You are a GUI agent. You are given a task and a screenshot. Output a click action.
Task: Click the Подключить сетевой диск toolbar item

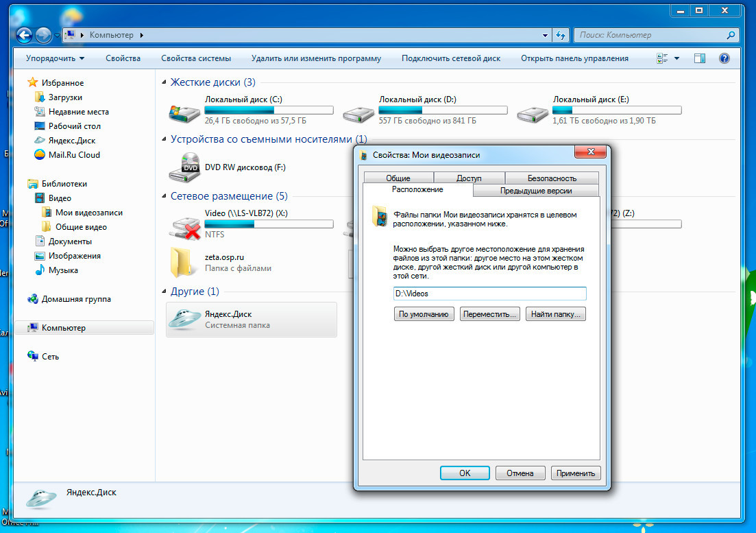pyautogui.click(x=450, y=58)
